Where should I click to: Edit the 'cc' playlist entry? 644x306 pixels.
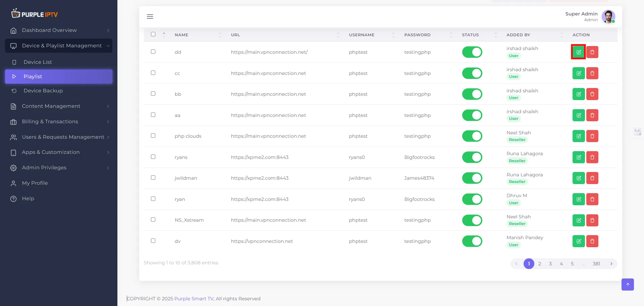pyautogui.click(x=579, y=73)
